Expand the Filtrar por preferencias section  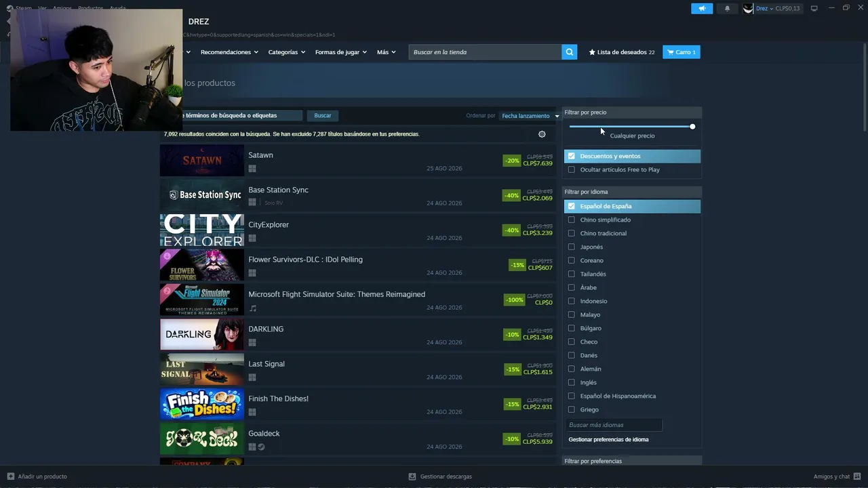(632, 461)
